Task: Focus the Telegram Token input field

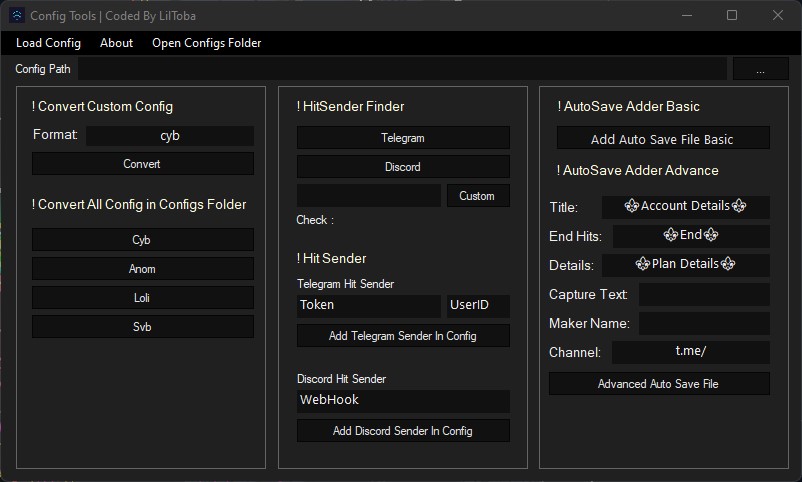Action: click(369, 305)
